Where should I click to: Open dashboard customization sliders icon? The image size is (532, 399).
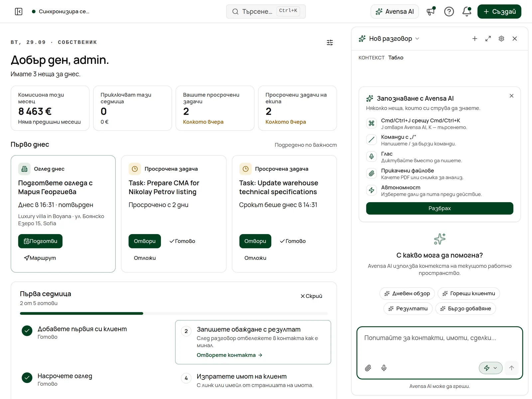[330, 43]
